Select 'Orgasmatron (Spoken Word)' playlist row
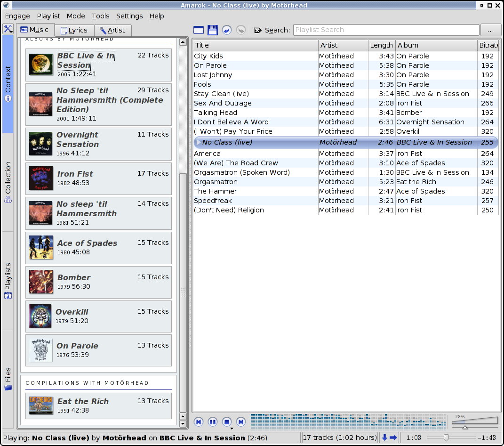Image resolution: width=504 pixels, height=446 pixels. 345,172
